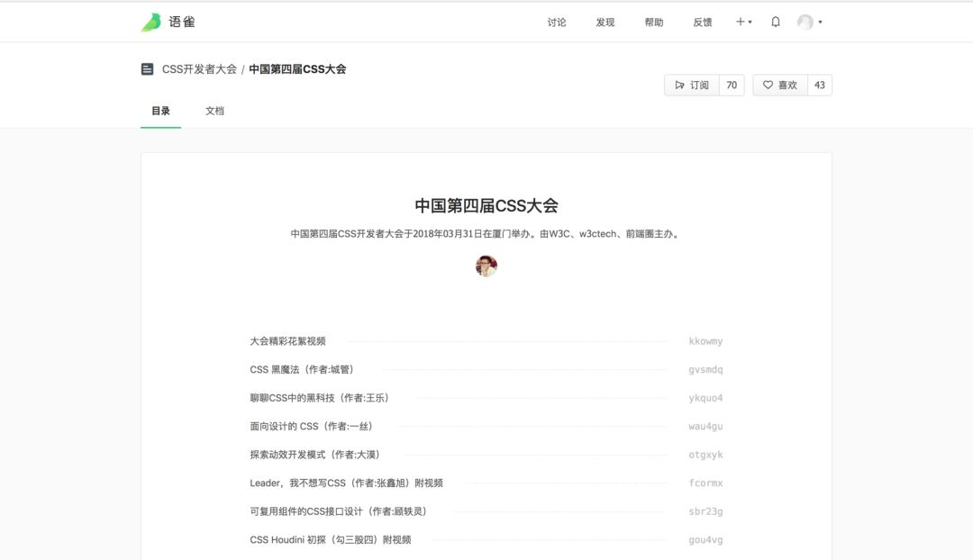
Task: Click the 喜欢 like button
Action: [x=780, y=85]
